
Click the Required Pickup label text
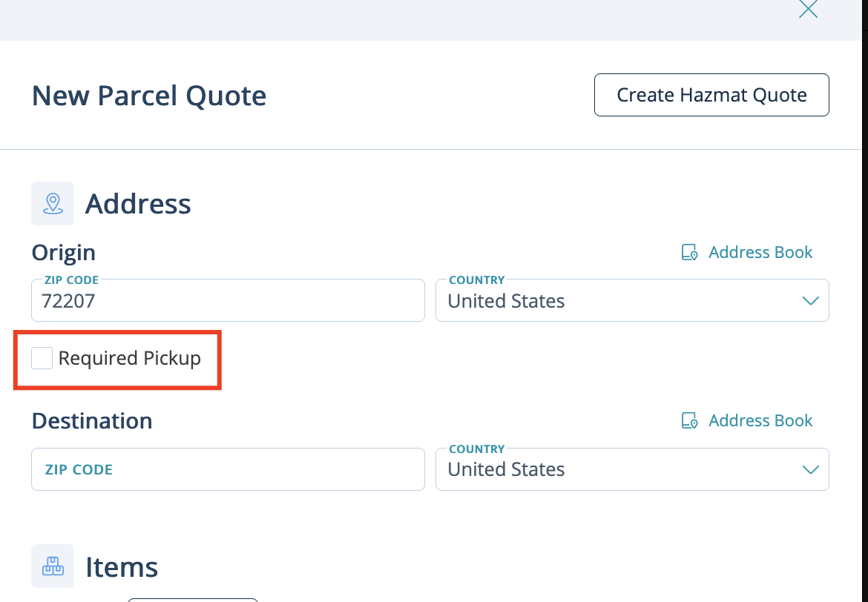130,358
